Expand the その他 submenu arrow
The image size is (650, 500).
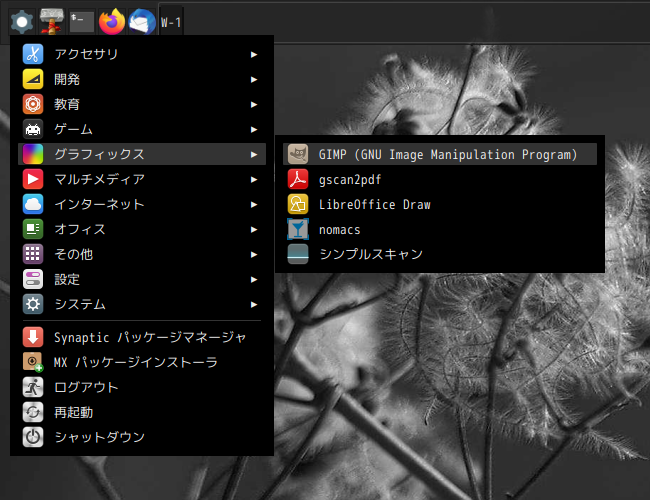coord(254,255)
